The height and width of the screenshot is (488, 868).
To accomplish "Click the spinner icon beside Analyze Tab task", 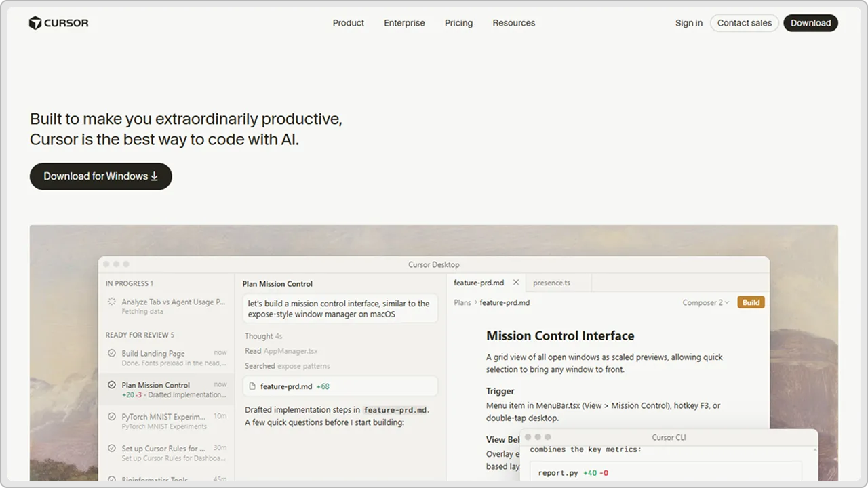I will 112,302.
